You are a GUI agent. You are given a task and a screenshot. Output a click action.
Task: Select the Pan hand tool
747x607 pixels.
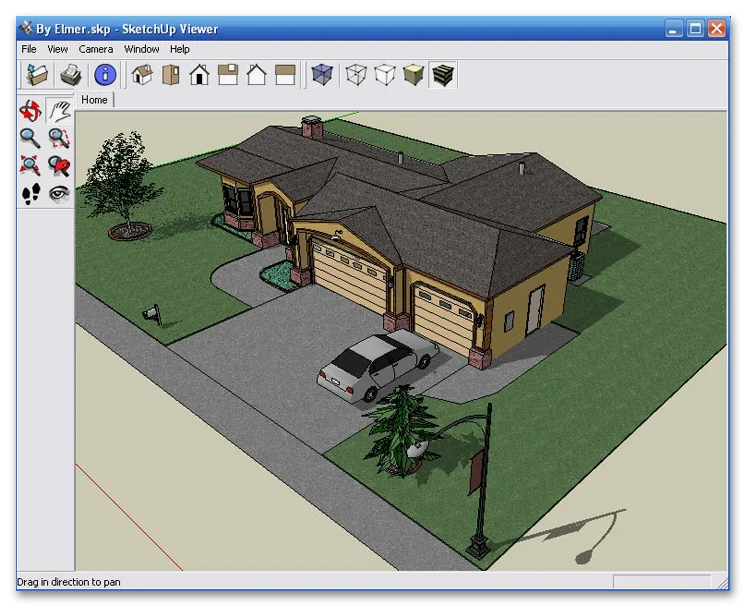(60, 110)
